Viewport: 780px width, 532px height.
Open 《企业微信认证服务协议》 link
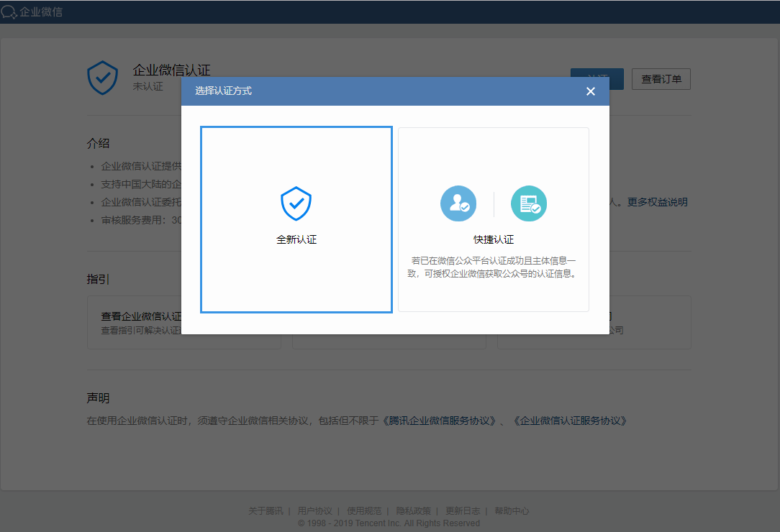(x=570, y=421)
